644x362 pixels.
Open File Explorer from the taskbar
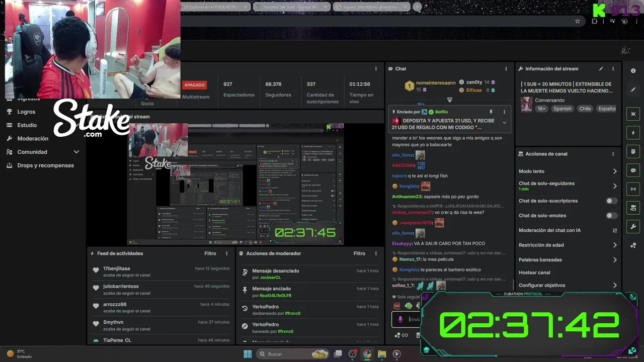point(382,354)
